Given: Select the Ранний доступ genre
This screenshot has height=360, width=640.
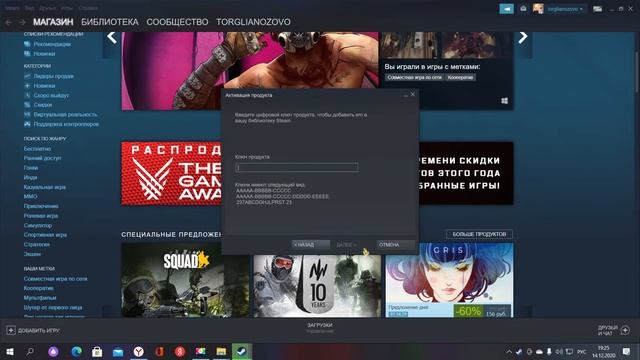Looking at the screenshot, I should point(42,158).
